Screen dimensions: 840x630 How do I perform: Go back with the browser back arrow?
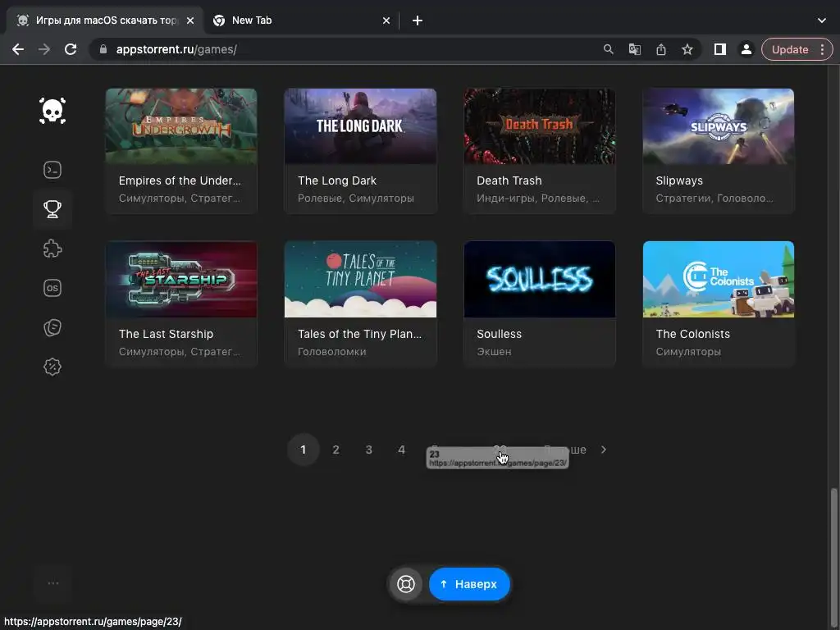coord(18,49)
